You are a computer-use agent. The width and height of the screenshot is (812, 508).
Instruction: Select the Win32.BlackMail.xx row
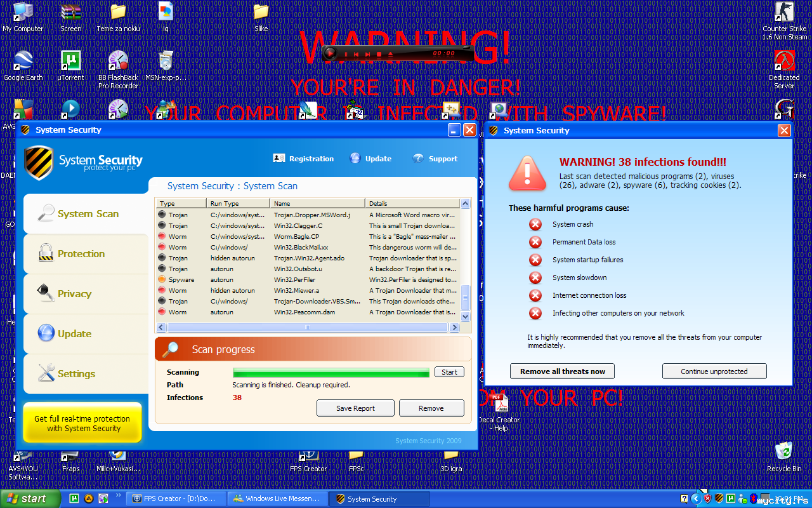[x=308, y=247]
